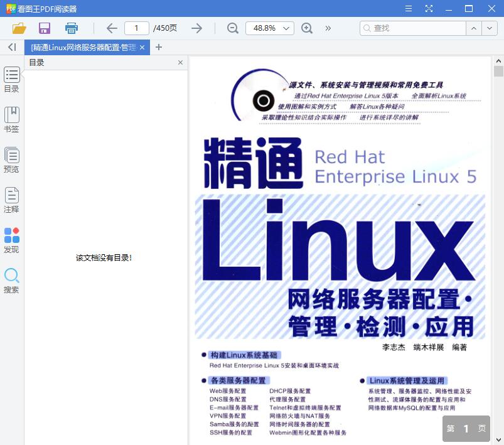This screenshot has width=504, height=445.
Task: Click the 看图王PDF阅读器 app logo icon
Action: click(11, 9)
